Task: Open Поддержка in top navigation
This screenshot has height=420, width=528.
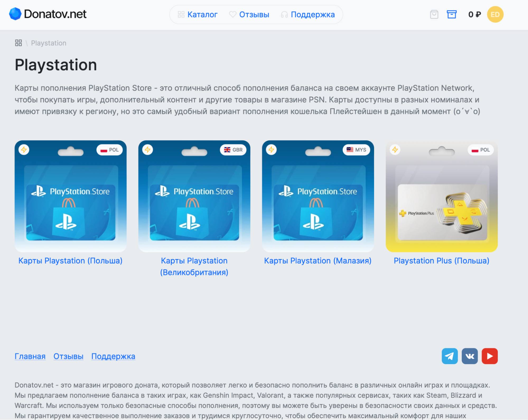Action: pos(308,15)
